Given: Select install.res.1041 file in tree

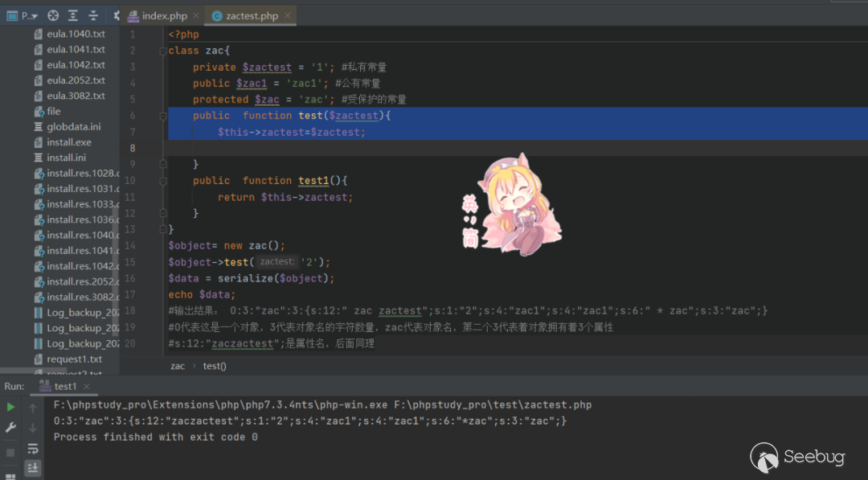Looking at the screenshot, I should [82, 251].
